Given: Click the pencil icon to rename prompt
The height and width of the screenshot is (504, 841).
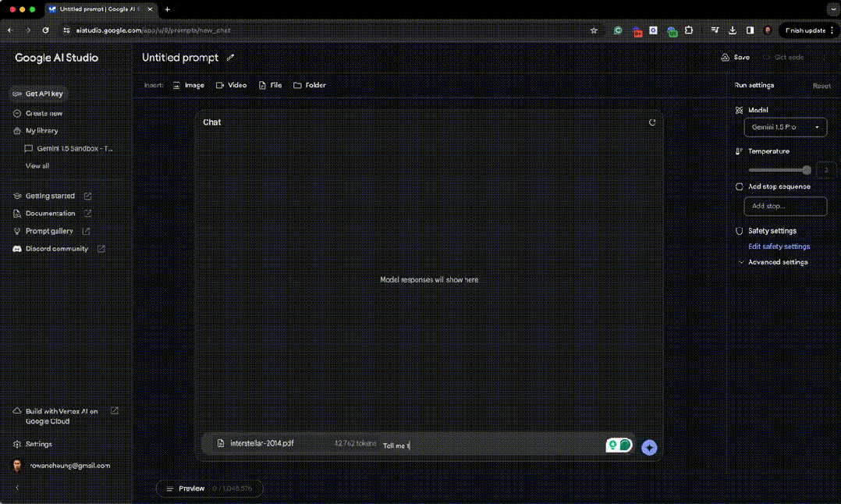Looking at the screenshot, I should coord(231,58).
